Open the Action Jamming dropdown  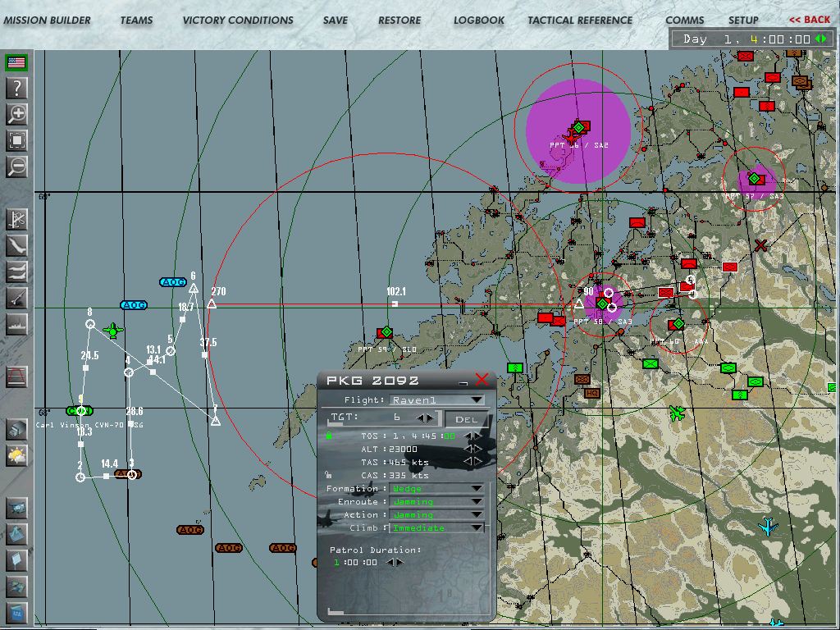pyautogui.click(x=436, y=515)
